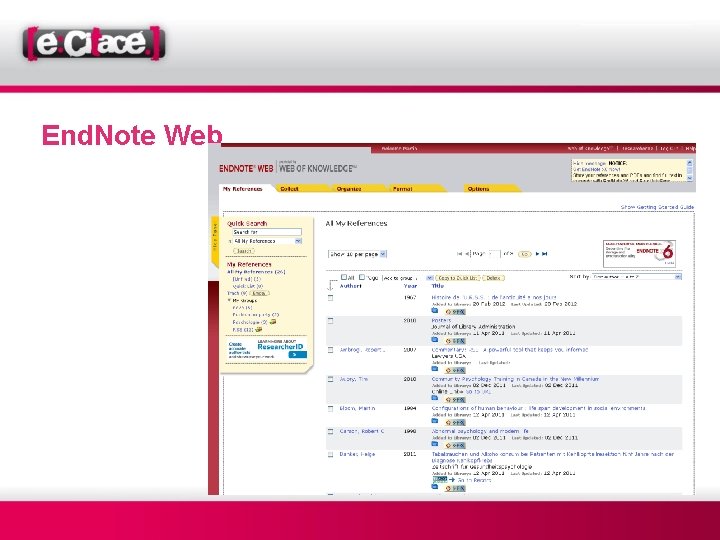Click the SFX button under the Commentary reference
Screen dimensions: 720x540
[456, 370]
